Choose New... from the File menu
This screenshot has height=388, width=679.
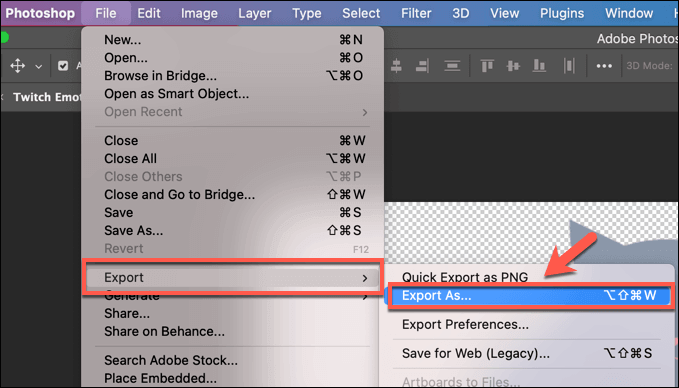pos(233,40)
